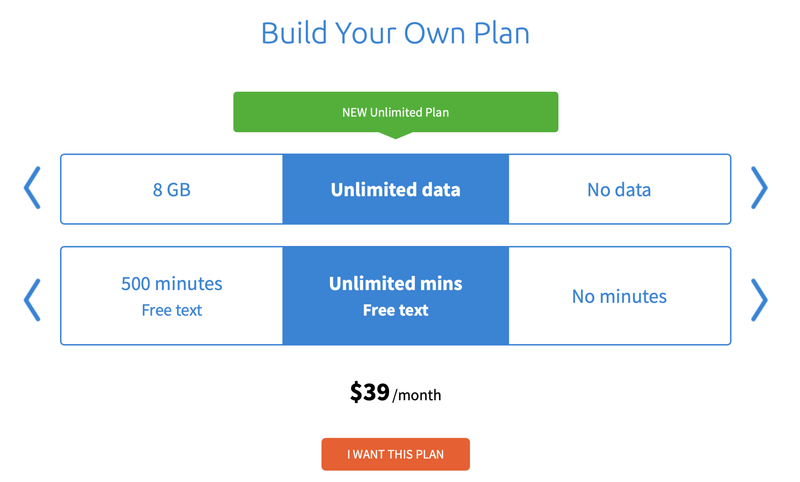Viewport: 800px width, 482px height.
Task: Select the 8 GB data option
Action: (x=172, y=189)
